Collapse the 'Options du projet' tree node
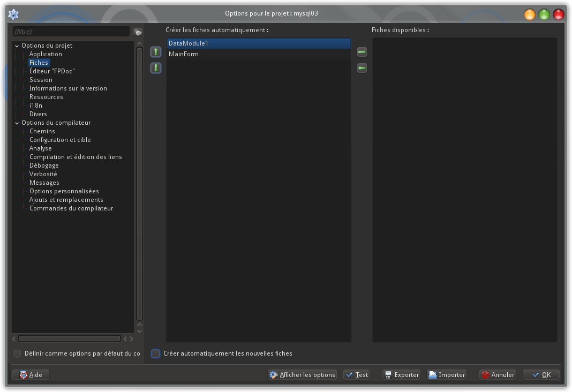This screenshot has width=572, height=392. tap(17, 46)
